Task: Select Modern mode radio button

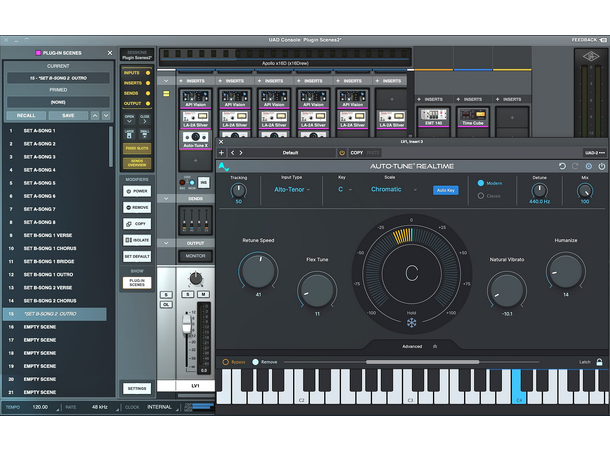Action: click(481, 183)
